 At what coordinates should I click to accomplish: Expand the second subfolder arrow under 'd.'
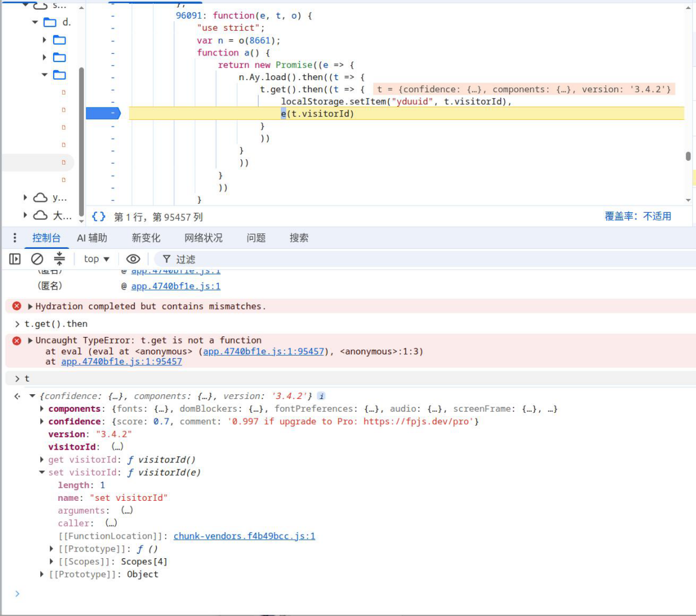(44, 57)
